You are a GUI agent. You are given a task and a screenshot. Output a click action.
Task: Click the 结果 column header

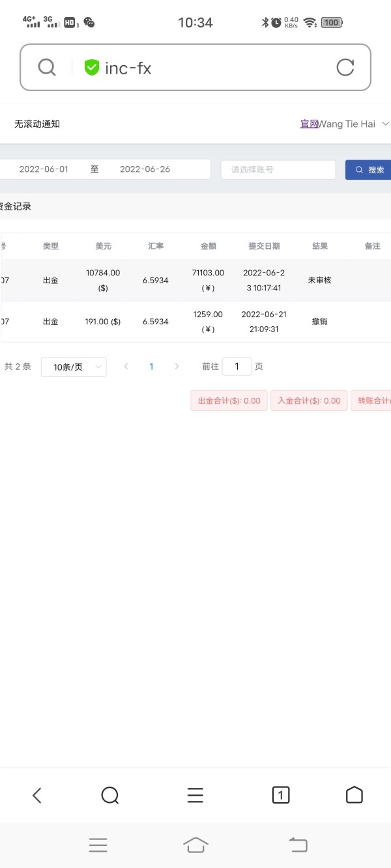coord(320,246)
